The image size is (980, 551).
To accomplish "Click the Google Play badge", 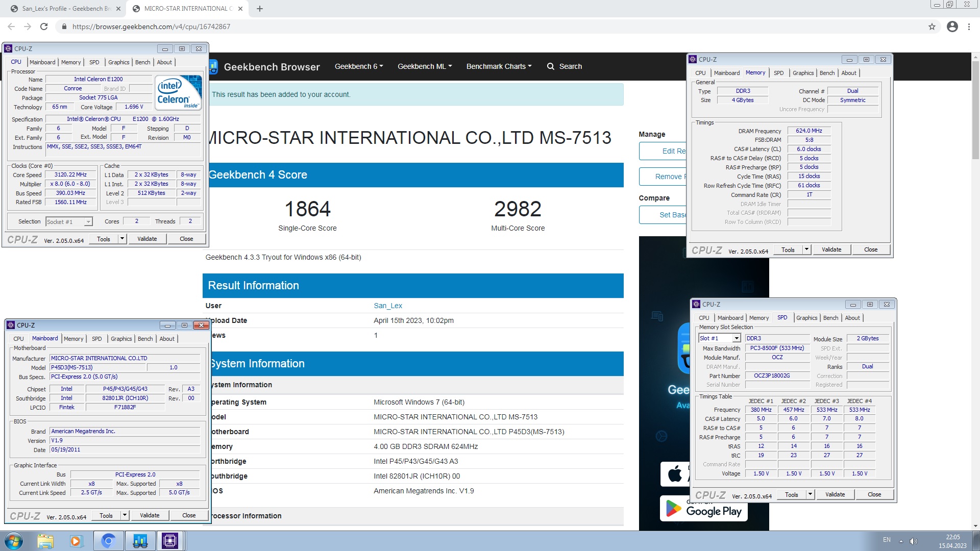I will click(x=704, y=509).
